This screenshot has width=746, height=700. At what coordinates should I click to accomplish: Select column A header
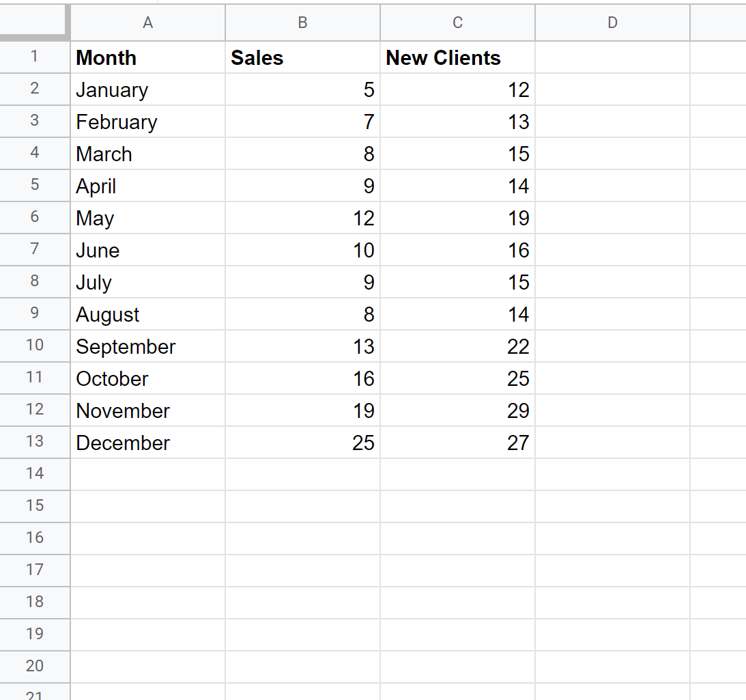[147, 23]
